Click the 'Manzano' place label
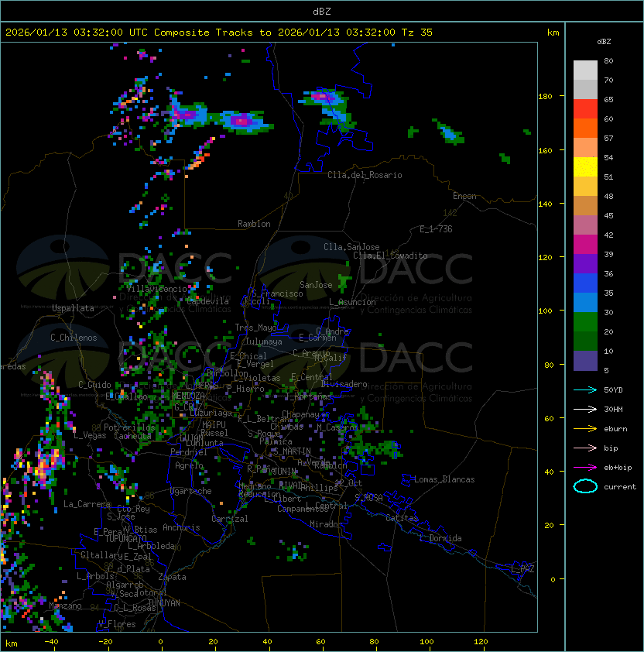The image size is (644, 652). click(x=65, y=606)
